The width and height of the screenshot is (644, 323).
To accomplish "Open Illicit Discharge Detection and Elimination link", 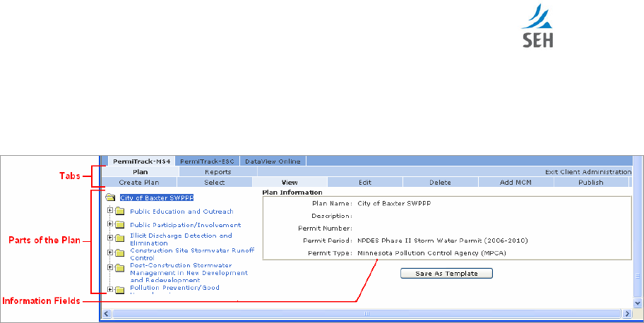I will 181,239.
